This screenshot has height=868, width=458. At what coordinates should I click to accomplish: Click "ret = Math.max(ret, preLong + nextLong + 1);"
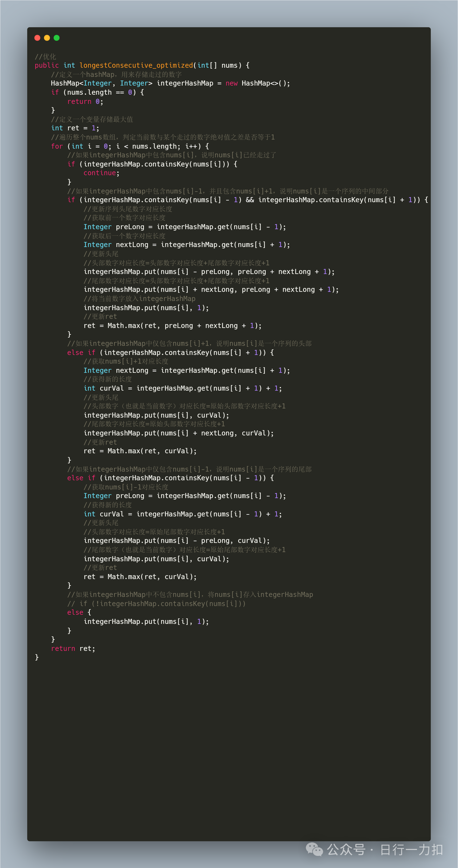[172, 326]
